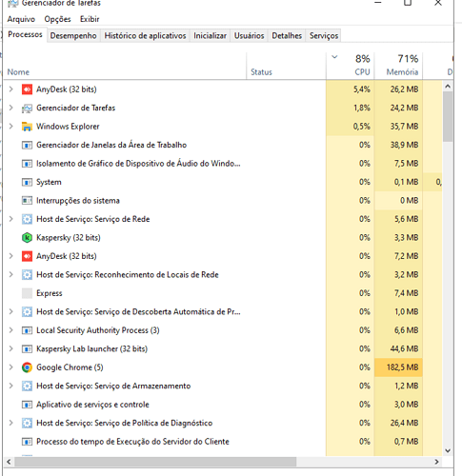Image resolution: width=462 pixels, height=476 pixels.
Task: Select the Windows Explorer folder icon
Action: coord(27,127)
